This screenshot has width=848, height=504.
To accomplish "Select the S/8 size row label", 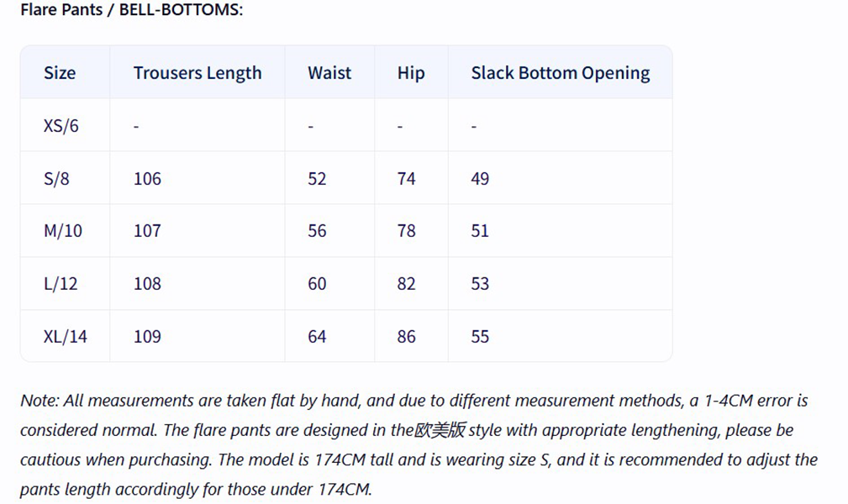I will 57,179.
